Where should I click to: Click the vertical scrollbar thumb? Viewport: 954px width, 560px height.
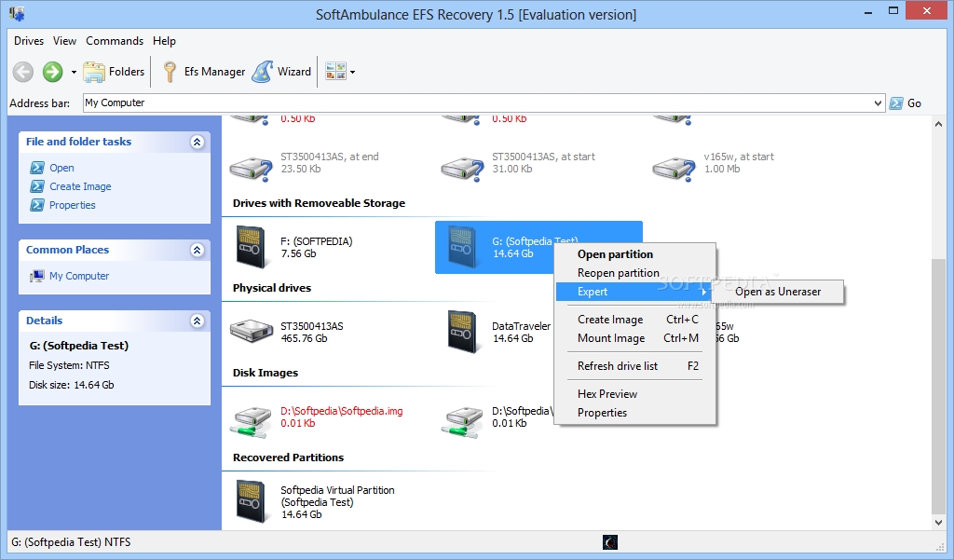938,386
